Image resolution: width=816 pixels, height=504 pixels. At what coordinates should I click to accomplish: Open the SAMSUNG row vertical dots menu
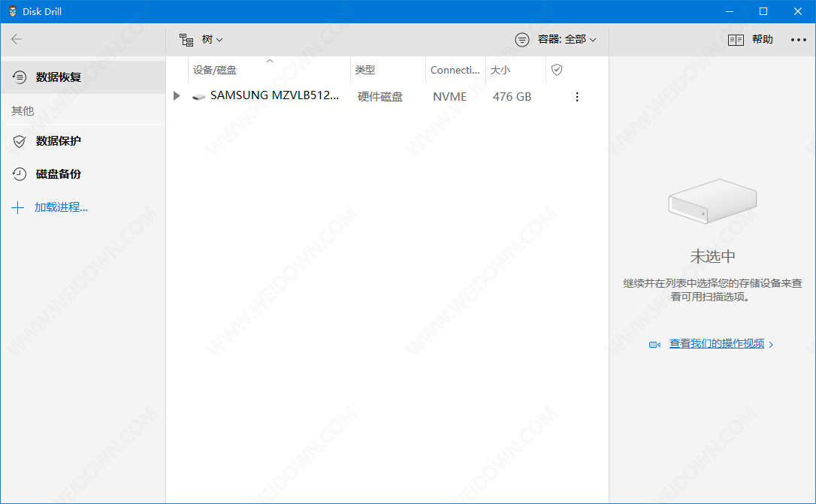pos(576,97)
